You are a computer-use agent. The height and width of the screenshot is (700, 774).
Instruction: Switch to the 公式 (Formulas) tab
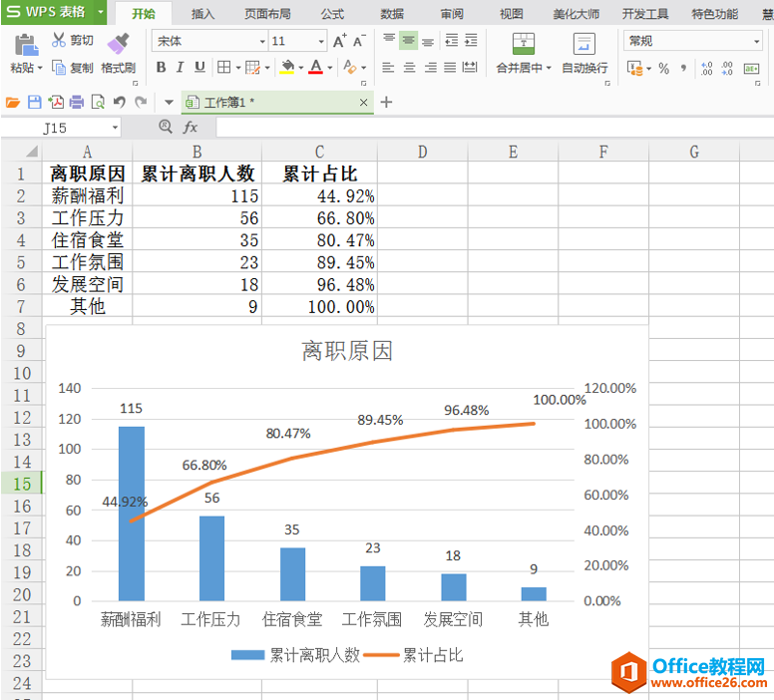tap(332, 14)
